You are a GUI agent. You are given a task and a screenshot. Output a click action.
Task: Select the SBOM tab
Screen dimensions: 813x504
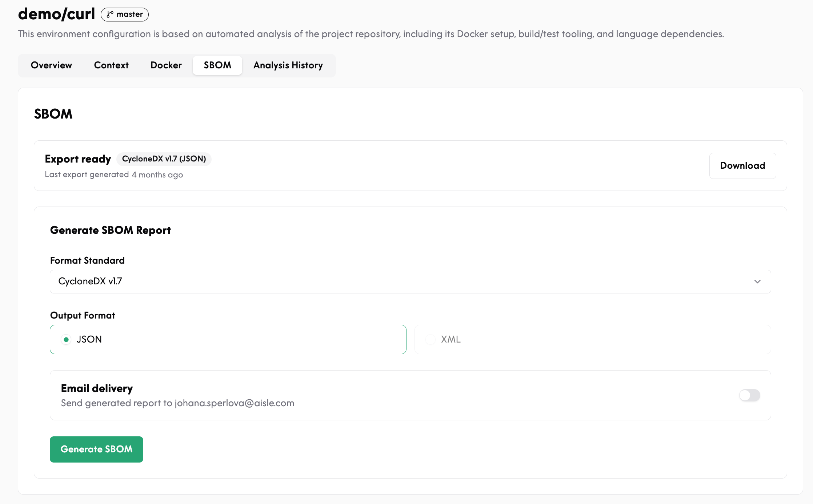(x=217, y=65)
